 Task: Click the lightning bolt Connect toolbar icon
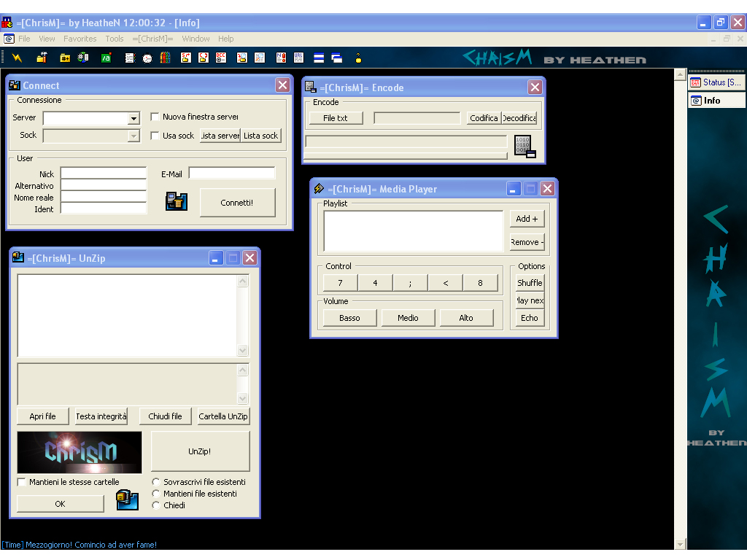click(17, 58)
